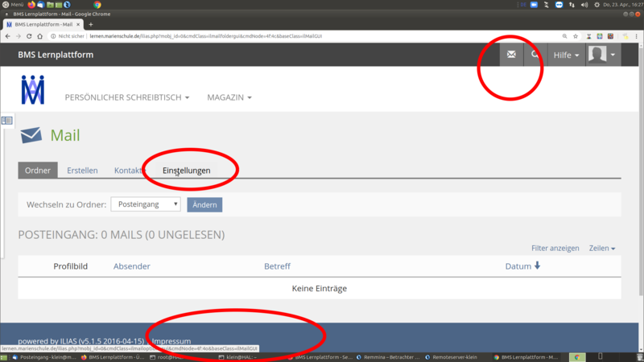Switch to the Erstellen tab

pyautogui.click(x=82, y=171)
